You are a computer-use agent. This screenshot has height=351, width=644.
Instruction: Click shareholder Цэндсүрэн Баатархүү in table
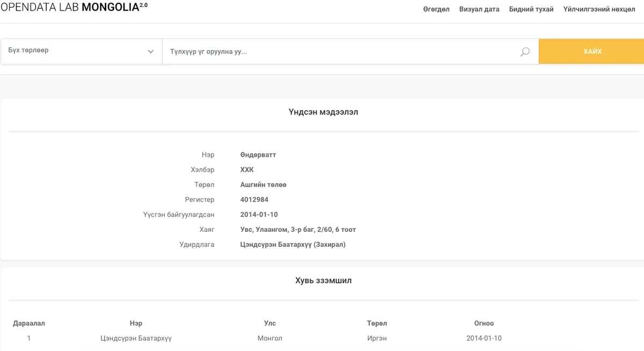click(136, 338)
